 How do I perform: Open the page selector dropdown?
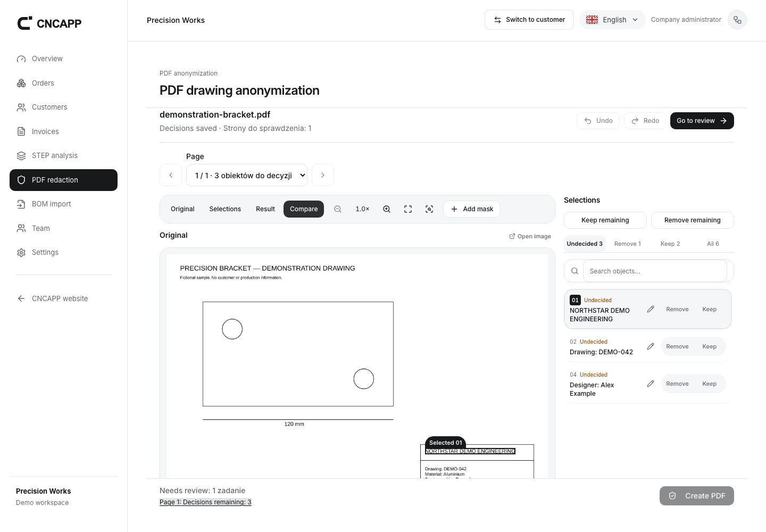(x=247, y=175)
